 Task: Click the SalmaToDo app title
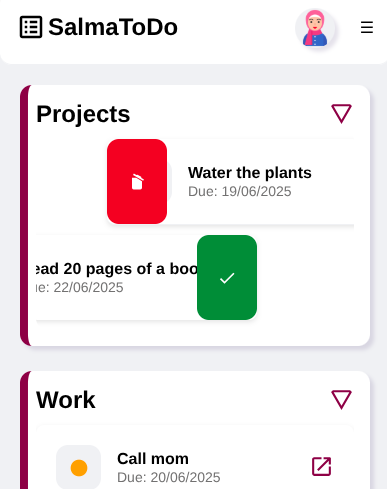113,27
